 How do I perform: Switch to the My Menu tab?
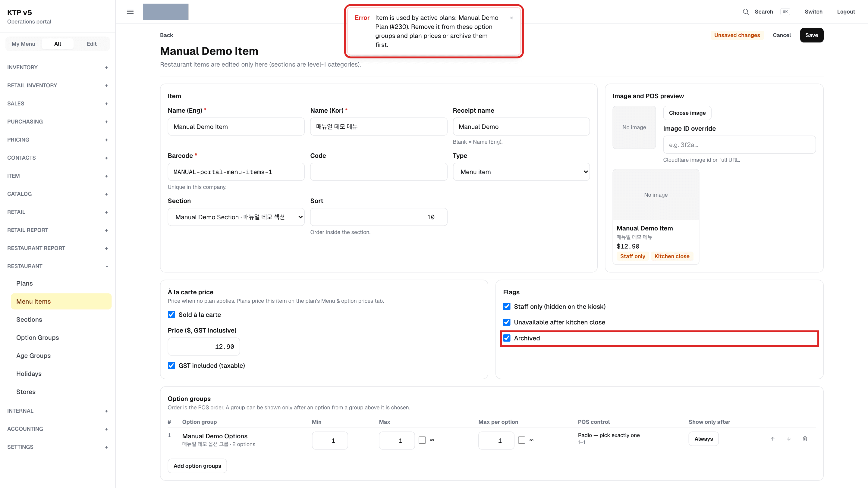pos(23,44)
